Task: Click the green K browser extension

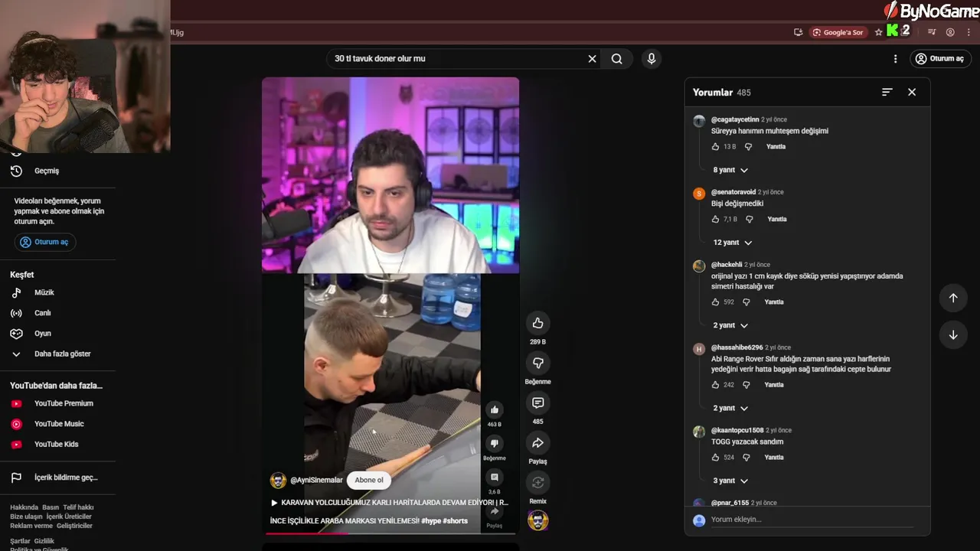Action: 892,31
